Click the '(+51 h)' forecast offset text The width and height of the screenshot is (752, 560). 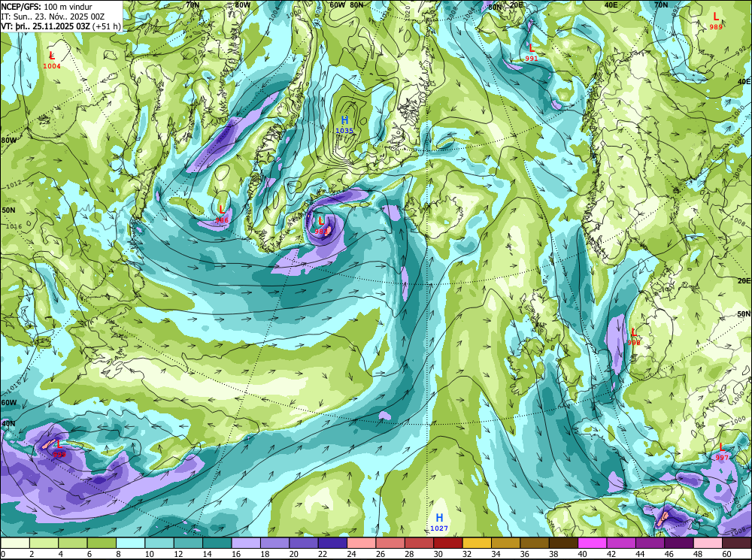(107, 26)
